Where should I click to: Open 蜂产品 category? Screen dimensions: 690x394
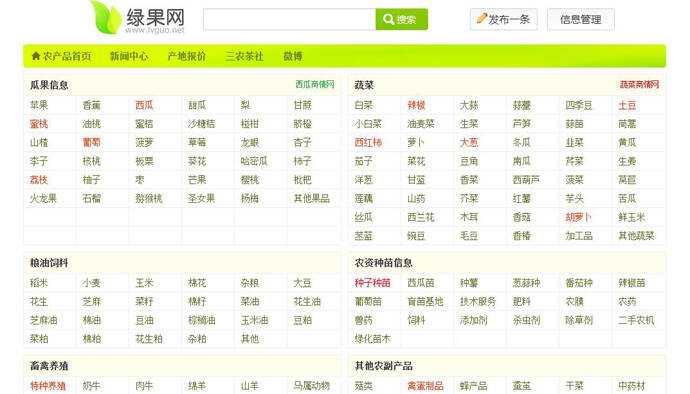click(473, 386)
